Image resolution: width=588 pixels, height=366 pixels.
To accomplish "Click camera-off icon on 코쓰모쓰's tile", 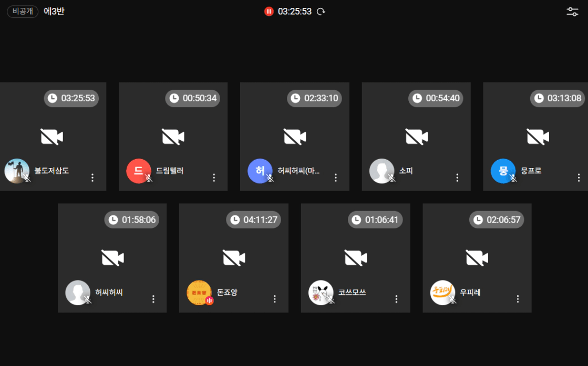I will (x=356, y=258).
